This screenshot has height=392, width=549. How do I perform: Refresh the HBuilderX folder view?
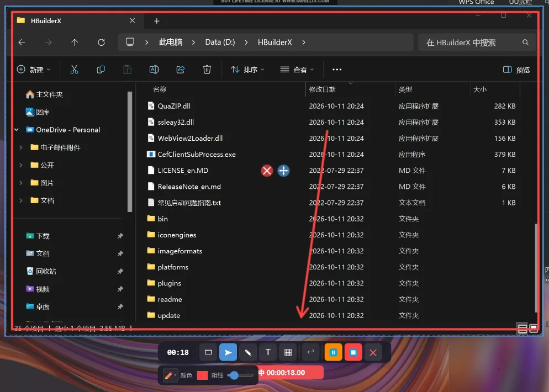pyautogui.click(x=101, y=43)
